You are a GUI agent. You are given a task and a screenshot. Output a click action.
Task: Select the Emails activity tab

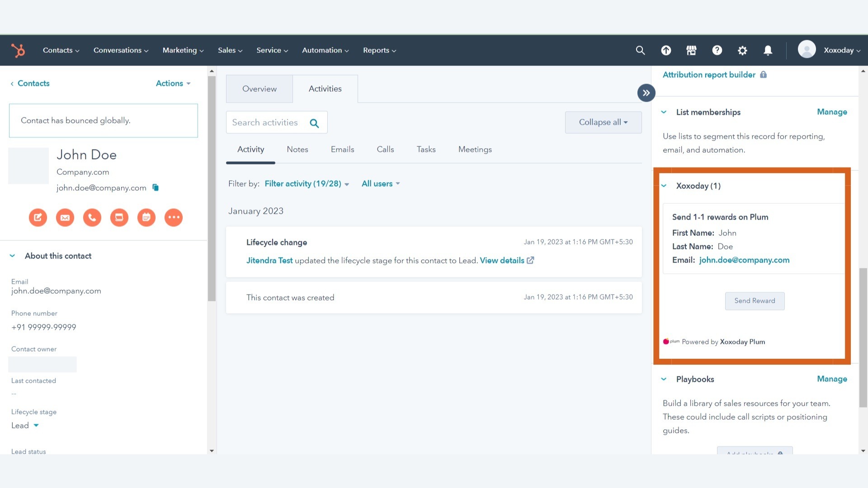[x=342, y=149]
